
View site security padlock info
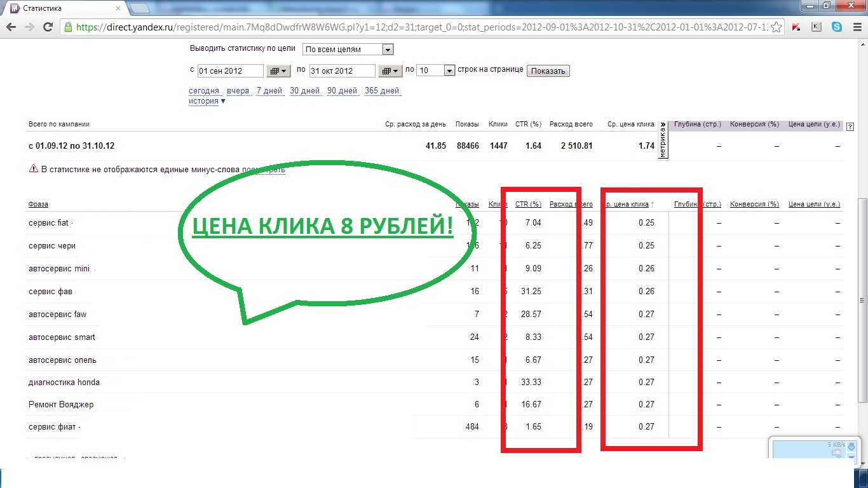69,27
